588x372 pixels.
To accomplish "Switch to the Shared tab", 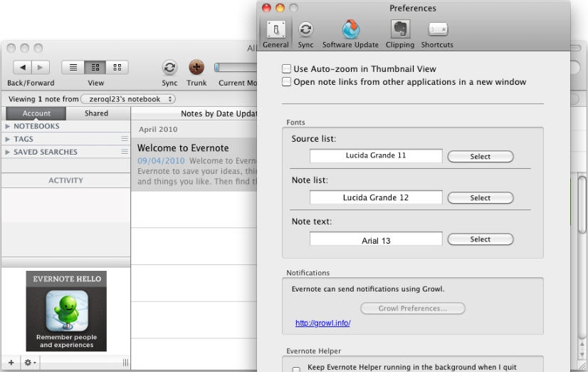I will coord(96,113).
